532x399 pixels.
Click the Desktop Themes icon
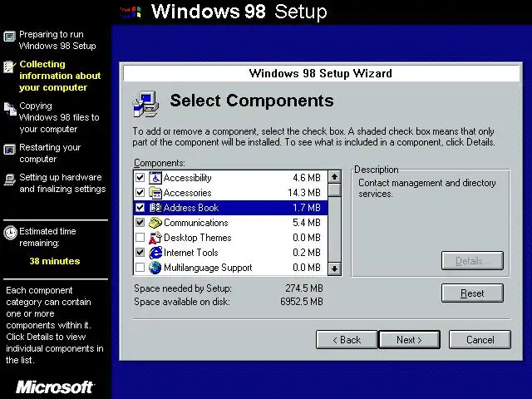pyautogui.click(x=155, y=238)
